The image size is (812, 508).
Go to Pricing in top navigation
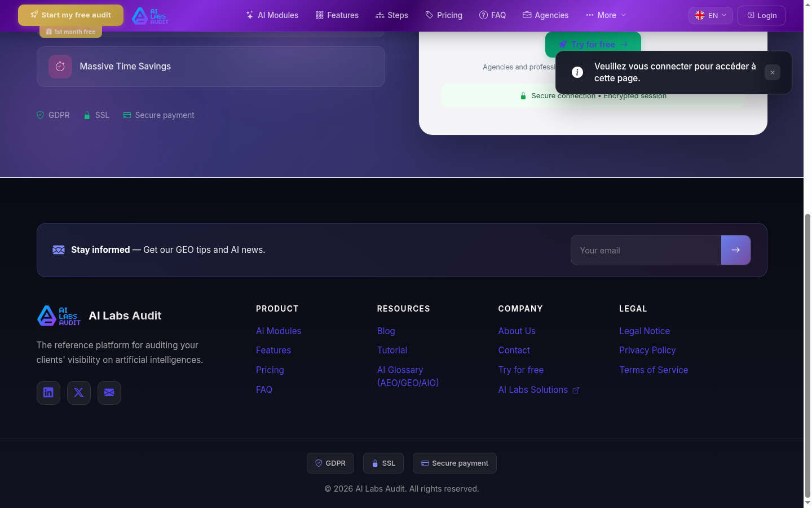444,15
